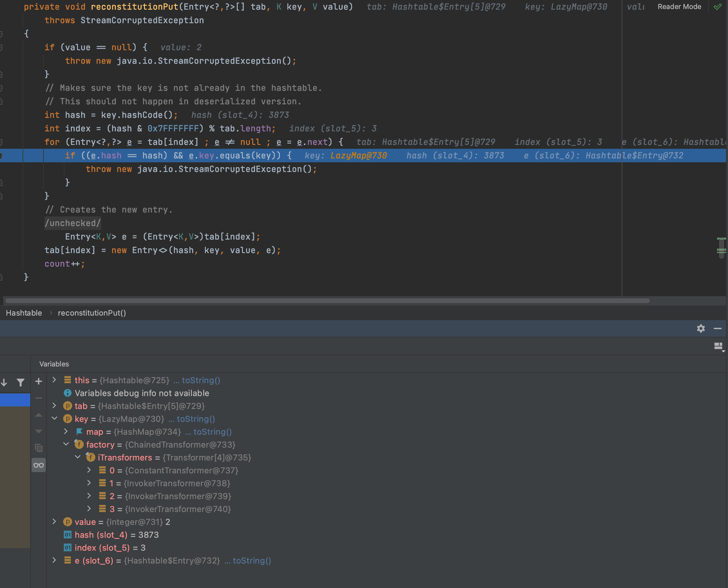This screenshot has height=588, width=728.
Task: Collapse the key LazyMap@730 node
Action: [54, 418]
